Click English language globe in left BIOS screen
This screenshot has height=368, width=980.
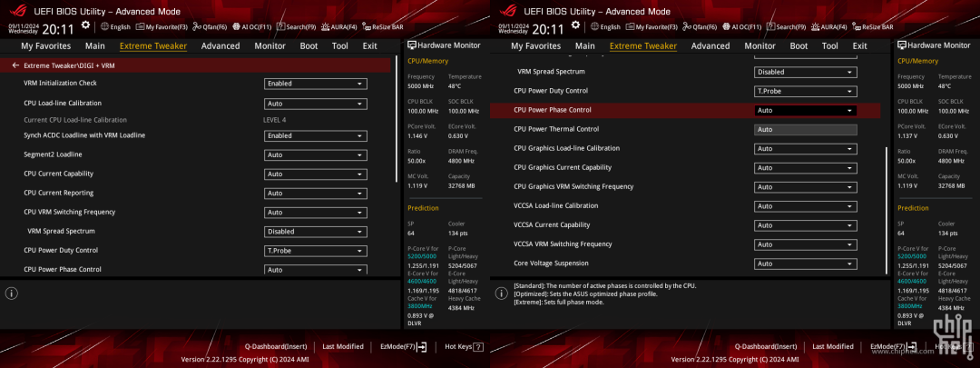click(x=115, y=27)
